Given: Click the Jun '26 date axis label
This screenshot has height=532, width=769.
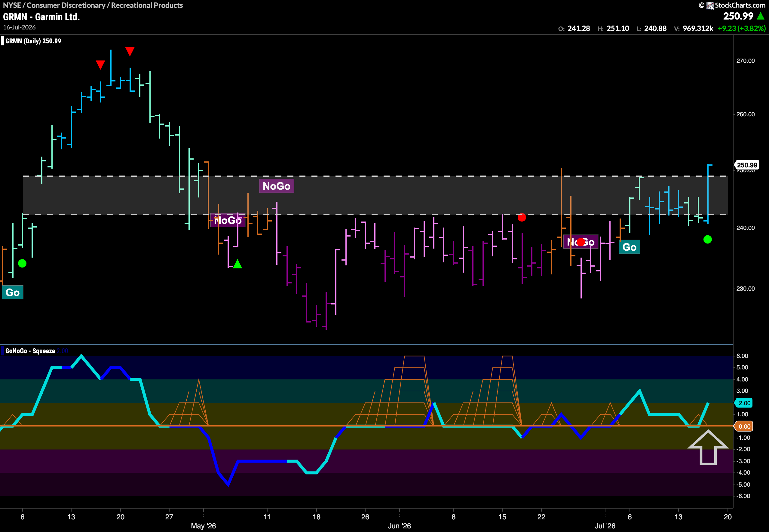Looking at the screenshot, I should point(399,526).
